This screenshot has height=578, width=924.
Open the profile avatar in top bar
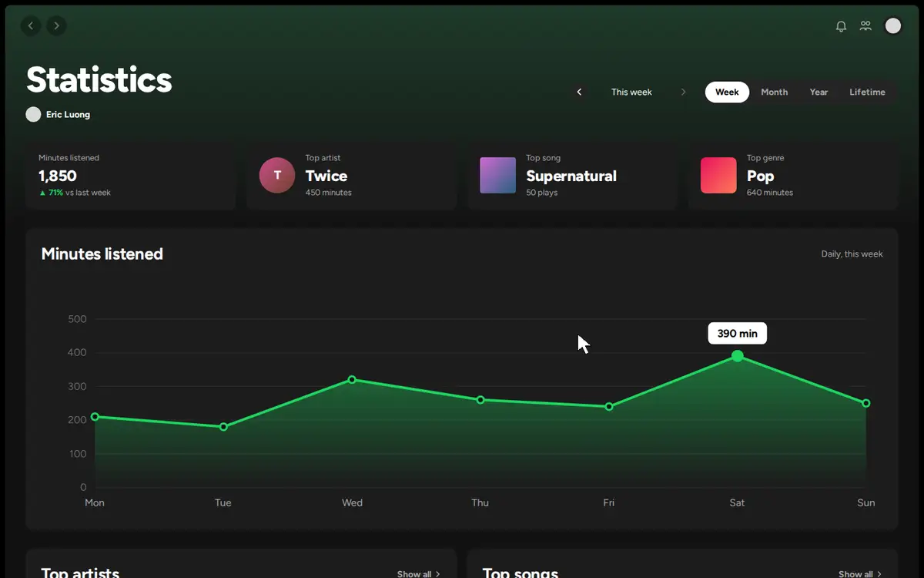click(893, 26)
